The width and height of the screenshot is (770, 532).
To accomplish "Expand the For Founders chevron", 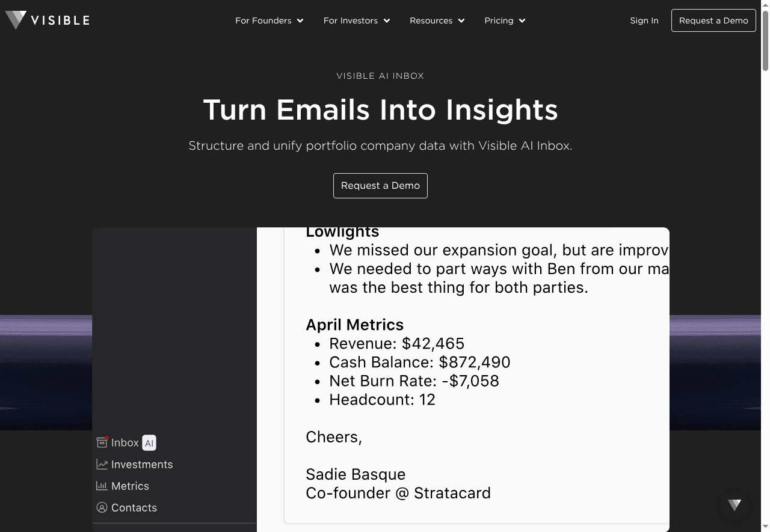I will click(x=300, y=21).
